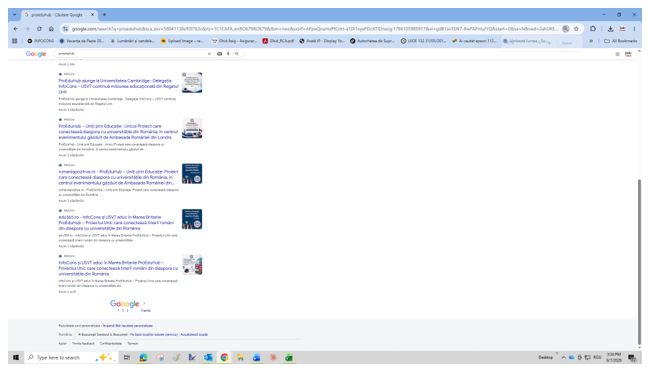Open the Chrome downloads icon
This screenshot has width=648, height=372.
point(610,29)
